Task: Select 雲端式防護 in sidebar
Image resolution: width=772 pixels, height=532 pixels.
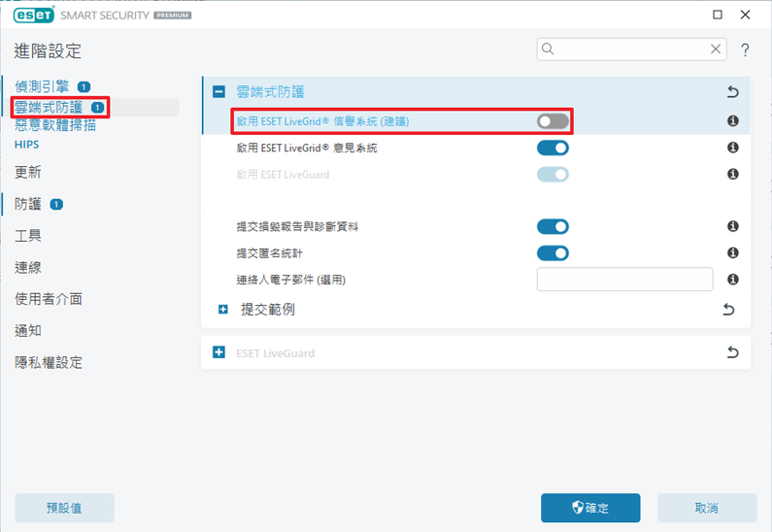Action: [x=49, y=108]
